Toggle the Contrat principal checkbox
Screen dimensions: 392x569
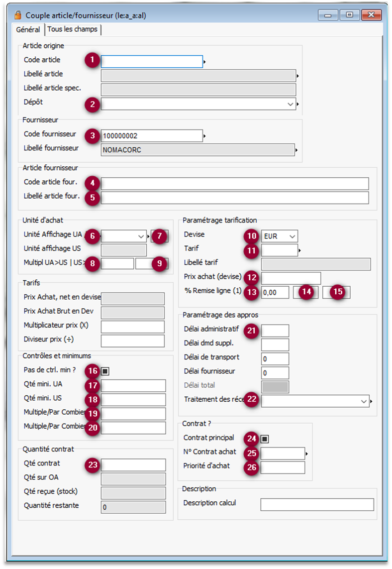coord(265,439)
